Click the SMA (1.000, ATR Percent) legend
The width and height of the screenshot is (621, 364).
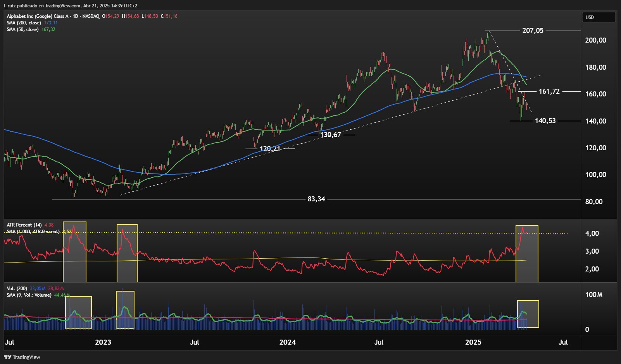point(33,232)
